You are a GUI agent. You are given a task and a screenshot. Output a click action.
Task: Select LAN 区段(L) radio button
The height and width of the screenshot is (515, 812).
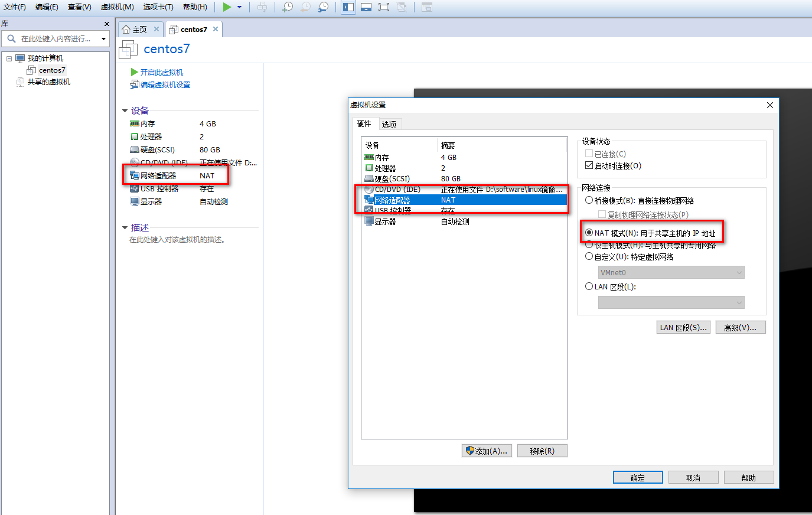tap(589, 286)
